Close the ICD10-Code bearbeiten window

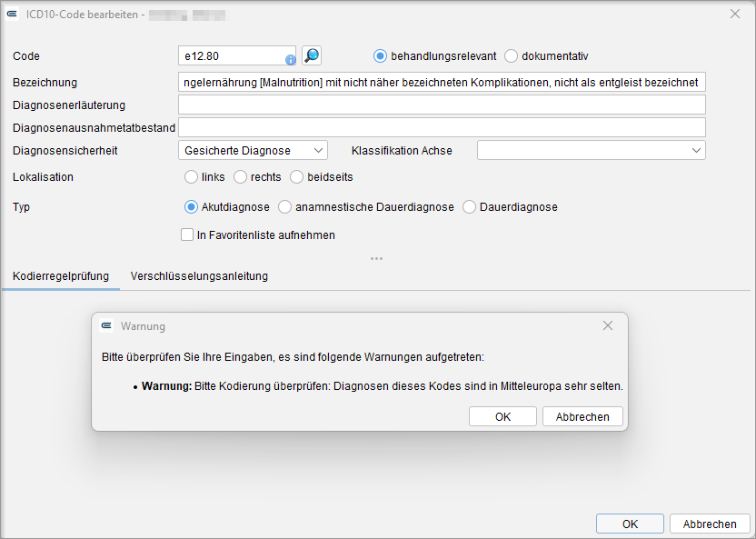click(x=735, y=14)
